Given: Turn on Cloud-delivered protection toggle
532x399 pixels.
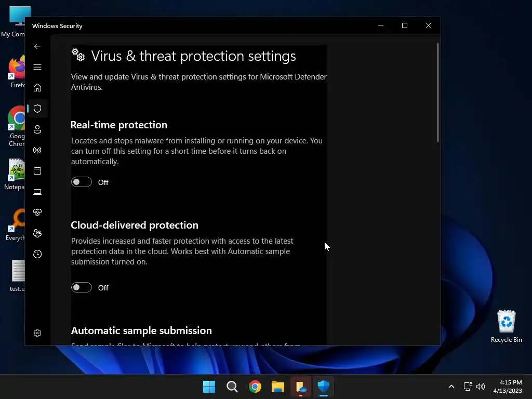Looking at the screenshot, I should point(82,288).
